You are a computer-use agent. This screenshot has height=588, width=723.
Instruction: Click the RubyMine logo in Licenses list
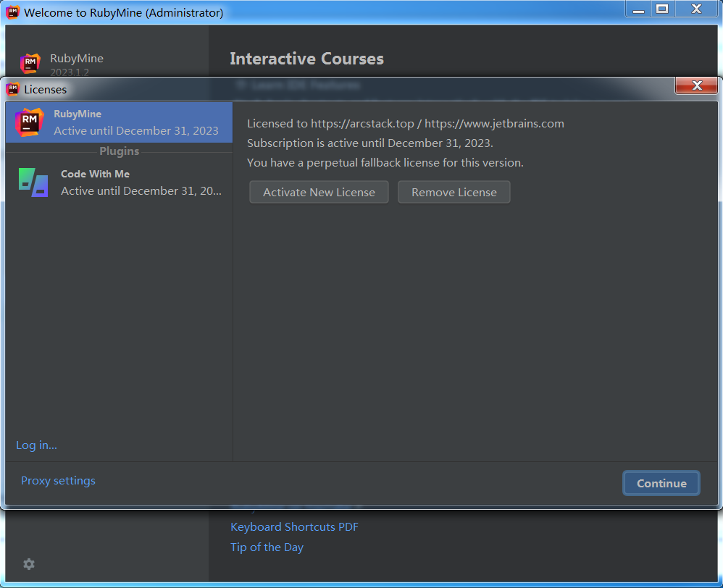pyautogui.click(x=29, y=122)
